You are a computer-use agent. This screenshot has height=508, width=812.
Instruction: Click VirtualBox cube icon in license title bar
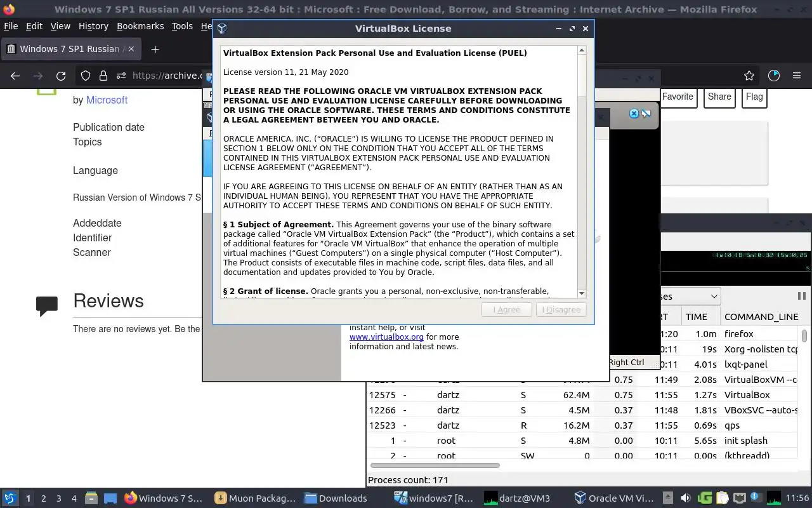[x=222, y=29]
